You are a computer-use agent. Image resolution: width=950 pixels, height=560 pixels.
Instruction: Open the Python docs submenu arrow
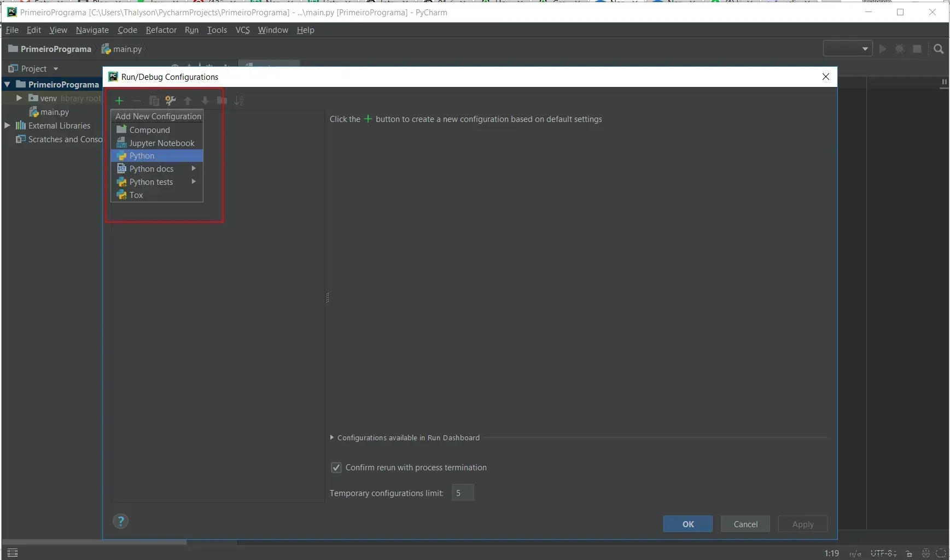tap(194, 168)
